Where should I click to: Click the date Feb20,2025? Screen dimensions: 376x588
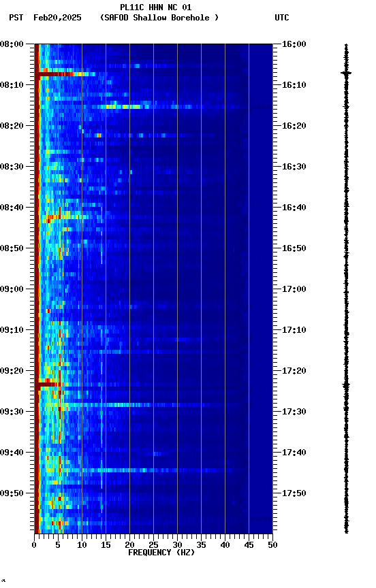(x=57, y=18)
